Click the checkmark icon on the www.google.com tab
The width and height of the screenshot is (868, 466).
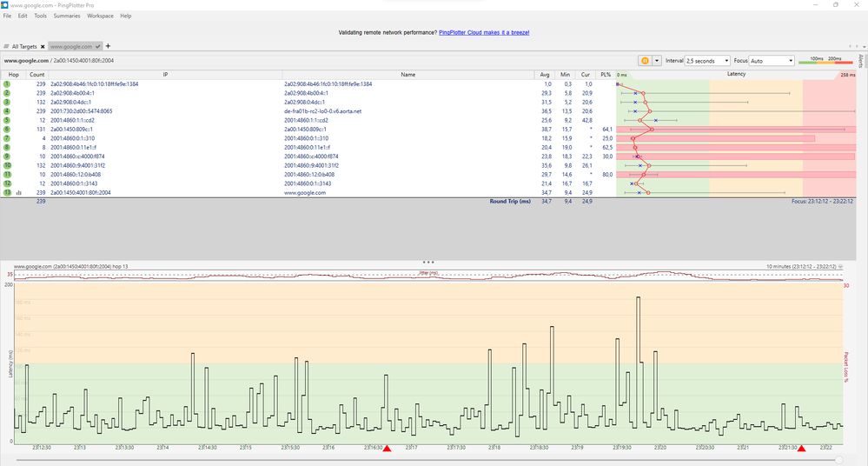click(x=98, y=47)
